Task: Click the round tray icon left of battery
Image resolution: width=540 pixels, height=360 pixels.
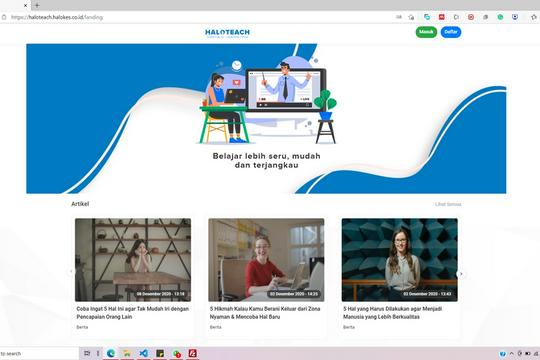Action: click(x=519, y=354)
